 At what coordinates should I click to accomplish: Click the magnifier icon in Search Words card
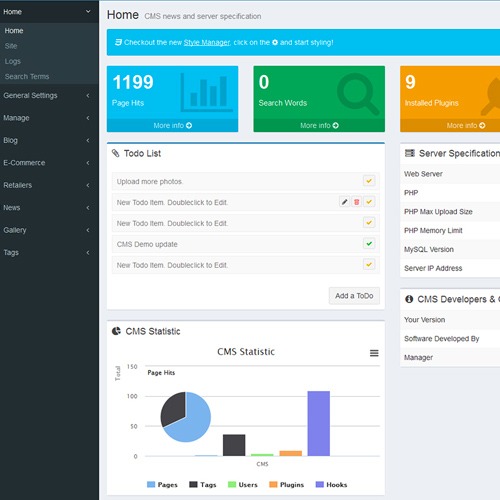pyautogui.click(x=358, y=93)
